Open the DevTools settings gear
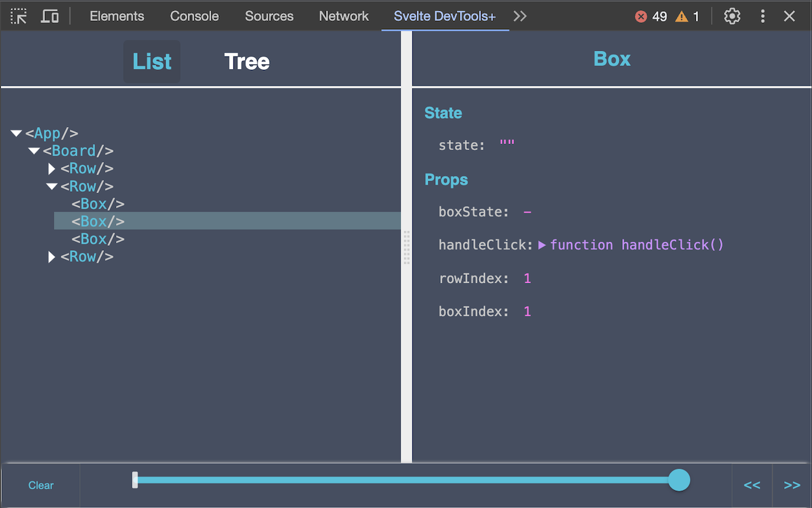This screenshot has height=508, width=812. (x=732, y=16)
